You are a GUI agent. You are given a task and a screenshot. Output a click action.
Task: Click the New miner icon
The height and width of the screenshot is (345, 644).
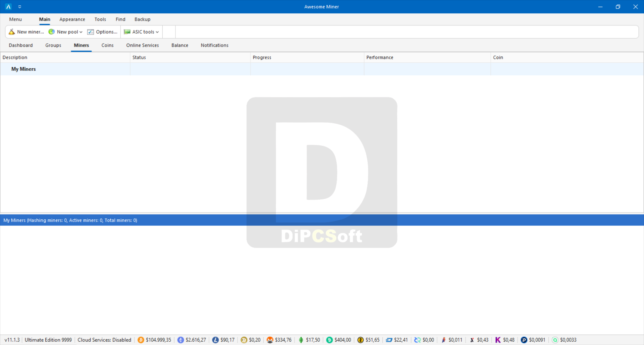pyautogui.click(x=12, y=32)
